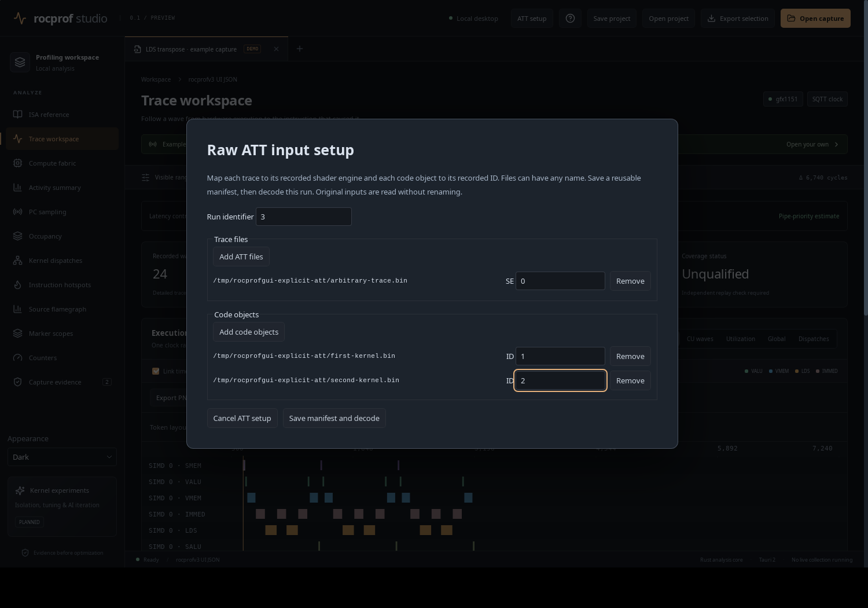The image size is (868, 608).
Task: Select the Global tab
Action: 777,339
